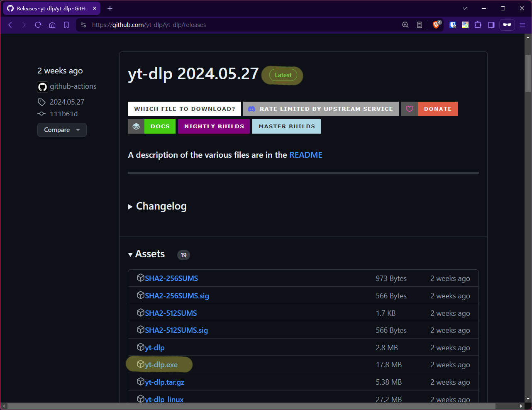
Task: Click the package icon next to yt-dlp.exe
Action: click(x=141, y=364)
